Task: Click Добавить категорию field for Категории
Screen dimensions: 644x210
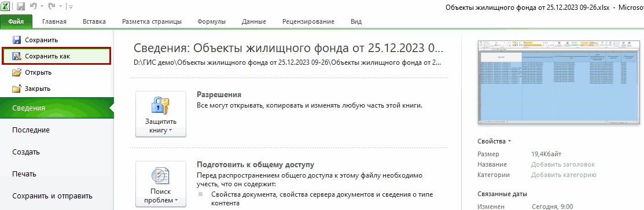Action: [564, 175]
